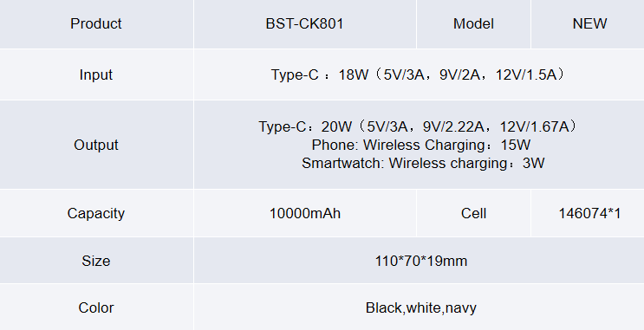This screenshot has height=330, width=644.
Task: Click the Output row label
Action: pos(96,145)
